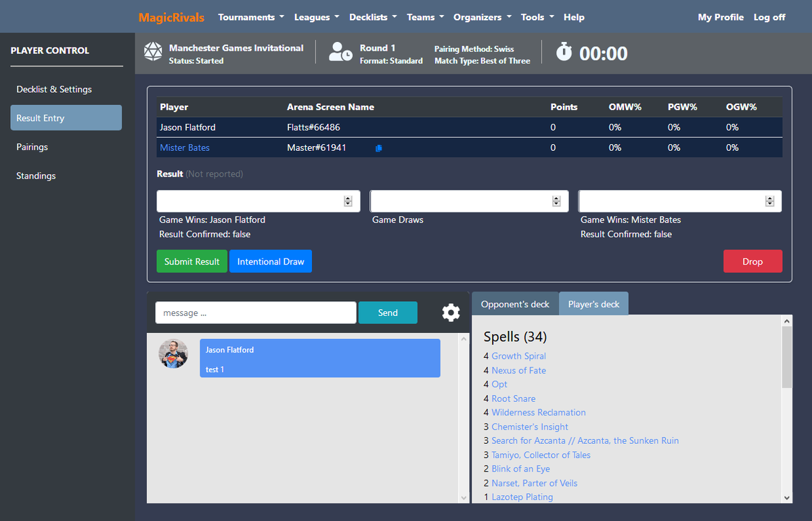Click the Spells (34) heading
The image size is (812, 521).
[515, 336]
